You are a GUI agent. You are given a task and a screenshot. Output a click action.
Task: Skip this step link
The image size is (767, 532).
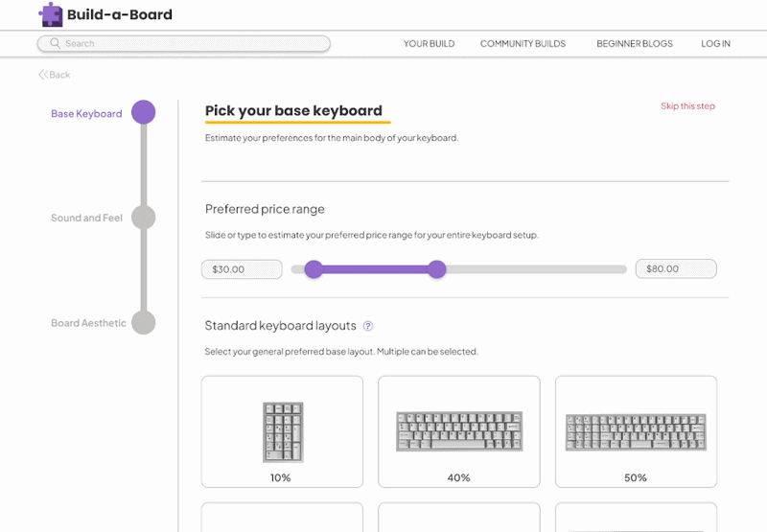point(687,106)
